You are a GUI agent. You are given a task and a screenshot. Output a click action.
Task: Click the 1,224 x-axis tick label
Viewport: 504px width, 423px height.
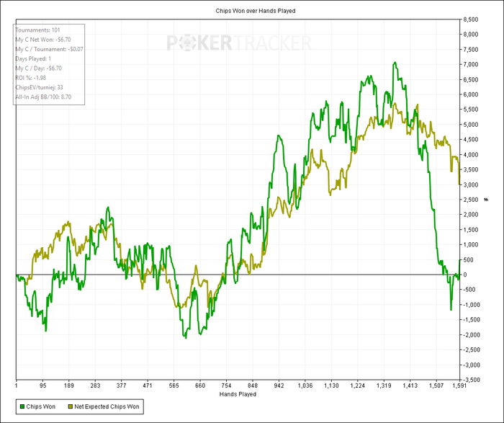point(357,386)
